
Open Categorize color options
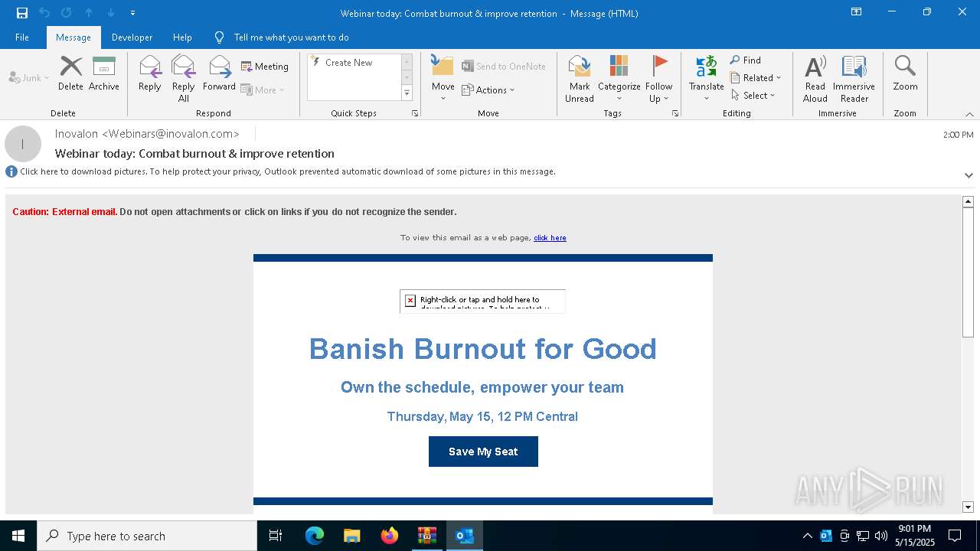coord(619,78)
